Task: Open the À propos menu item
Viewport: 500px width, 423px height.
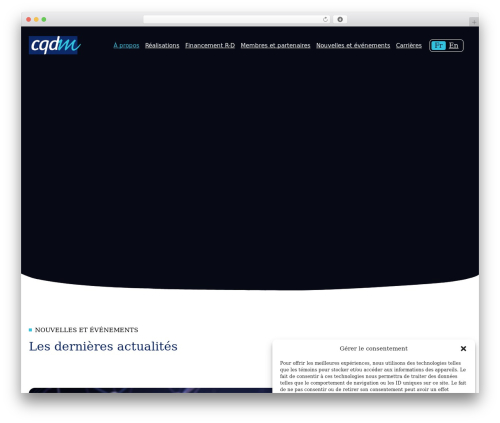Action: click(x=126, y=45)
